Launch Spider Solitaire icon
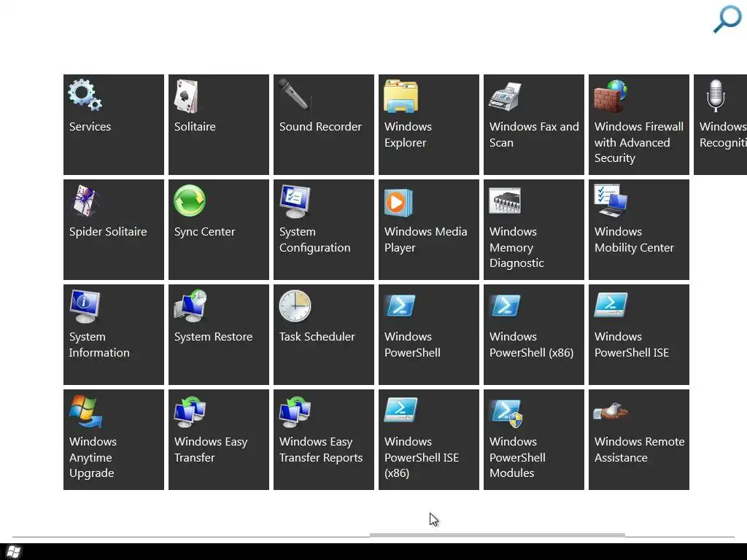 [85, 201]
